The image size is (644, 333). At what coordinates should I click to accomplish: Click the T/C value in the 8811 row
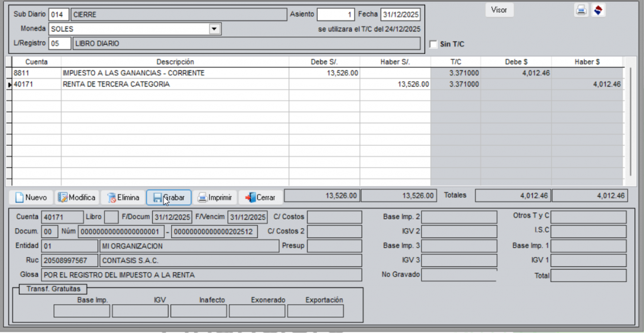(x=455, y=73)
